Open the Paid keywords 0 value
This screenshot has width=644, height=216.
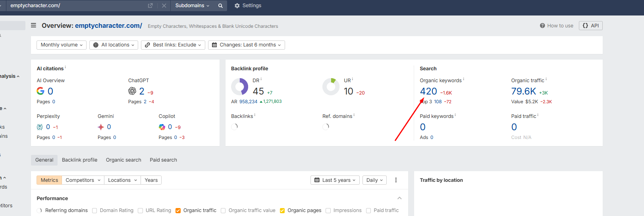coord(423,127)
